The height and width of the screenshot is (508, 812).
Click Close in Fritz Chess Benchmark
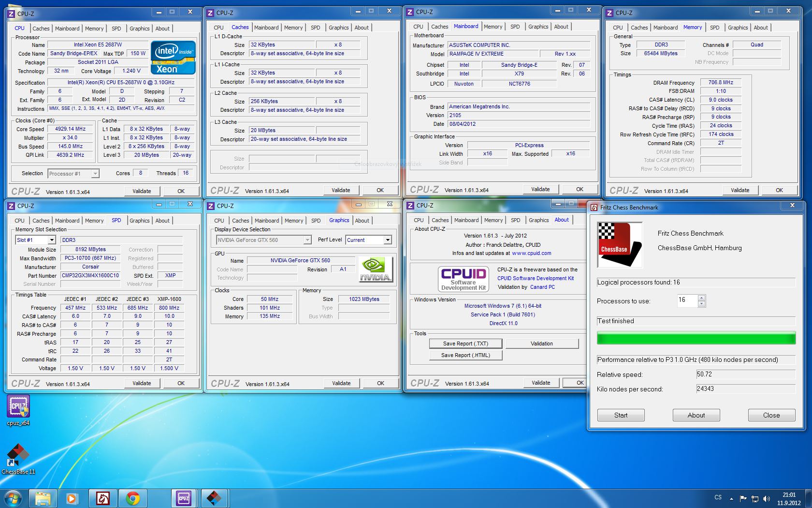pos(772,415)
